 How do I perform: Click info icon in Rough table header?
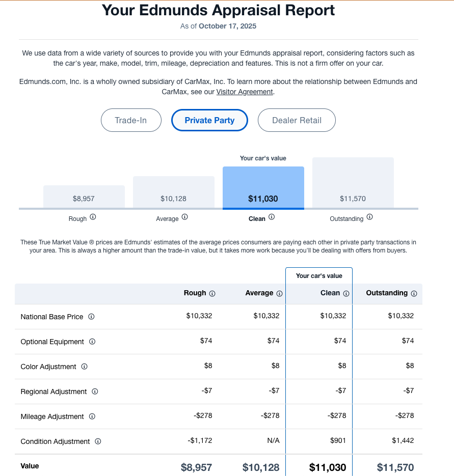point(212,294)
